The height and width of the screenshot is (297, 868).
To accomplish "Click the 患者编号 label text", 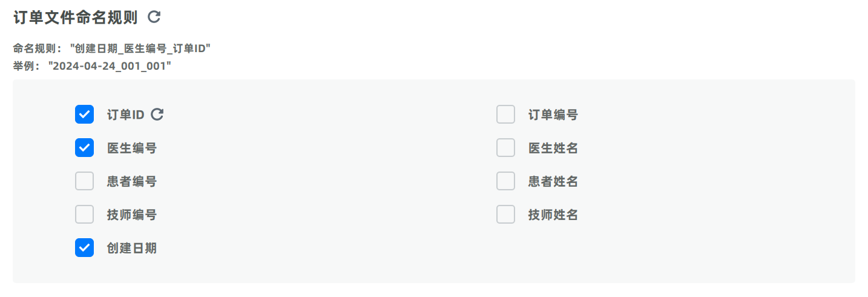I will click(132, 181).
